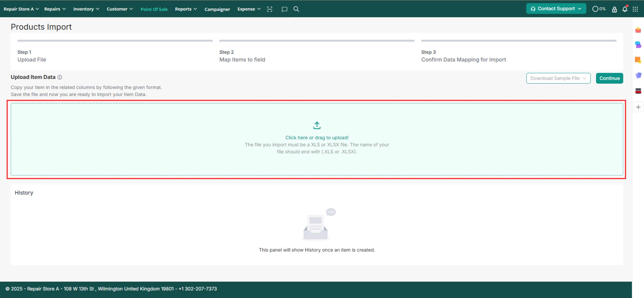This screenshot has height=298, width=644.
Task: Click the info icon beside Upload Item Data
Action: click(60, 77)
